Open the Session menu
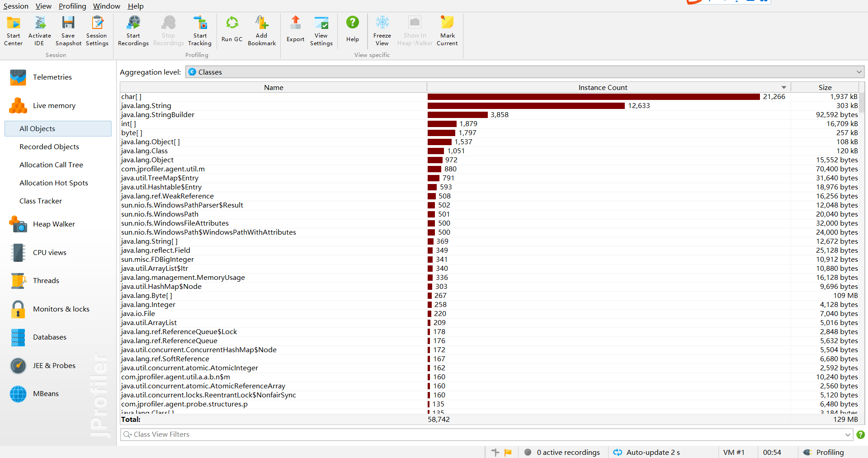The width and height of the screenshot is (868, 458). point(16,6)
